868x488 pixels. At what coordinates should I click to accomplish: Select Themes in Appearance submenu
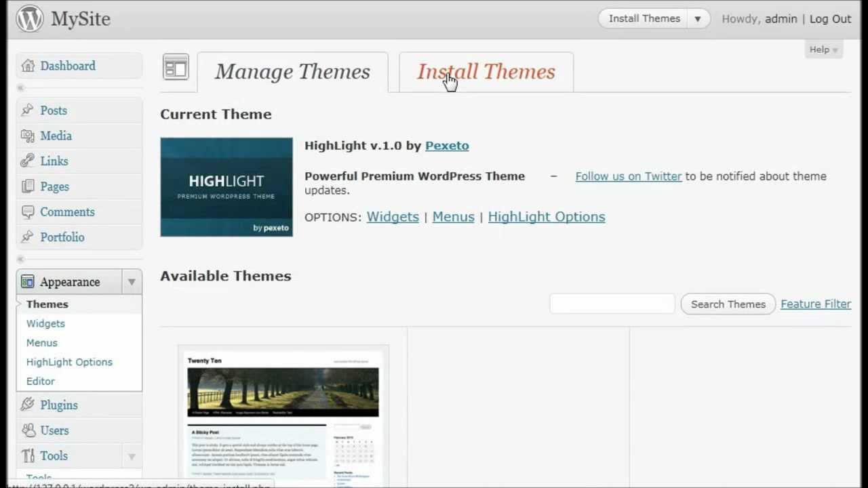[x=47, y=304]
